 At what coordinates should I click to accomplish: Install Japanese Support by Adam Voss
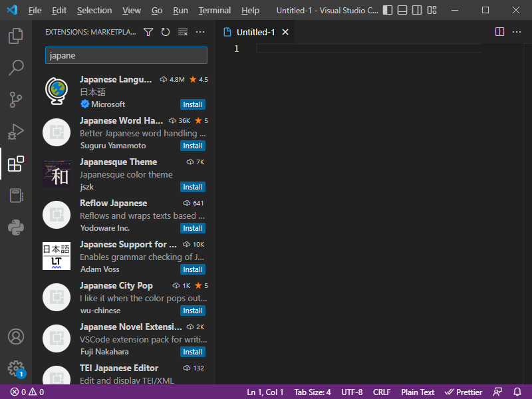192,269
